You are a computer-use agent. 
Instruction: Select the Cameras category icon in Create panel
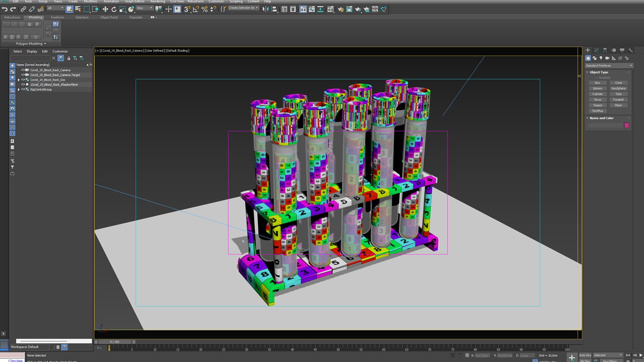pos(607,58)
